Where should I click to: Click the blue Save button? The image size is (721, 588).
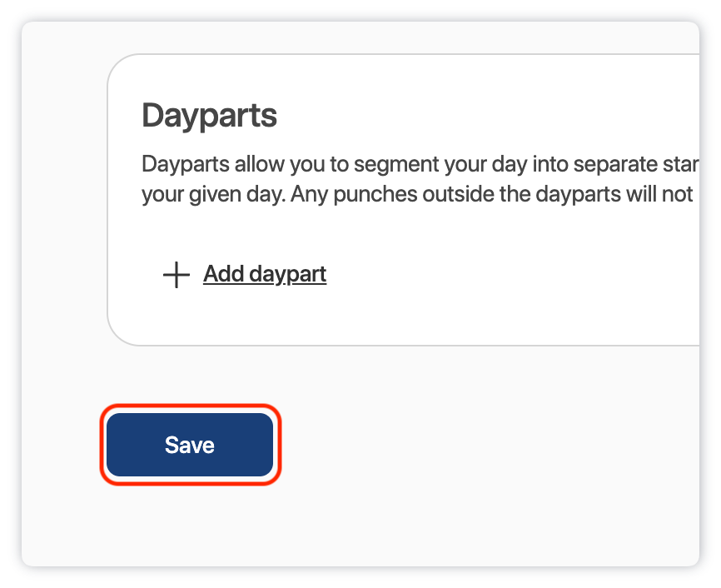click(x=190, y=445)
